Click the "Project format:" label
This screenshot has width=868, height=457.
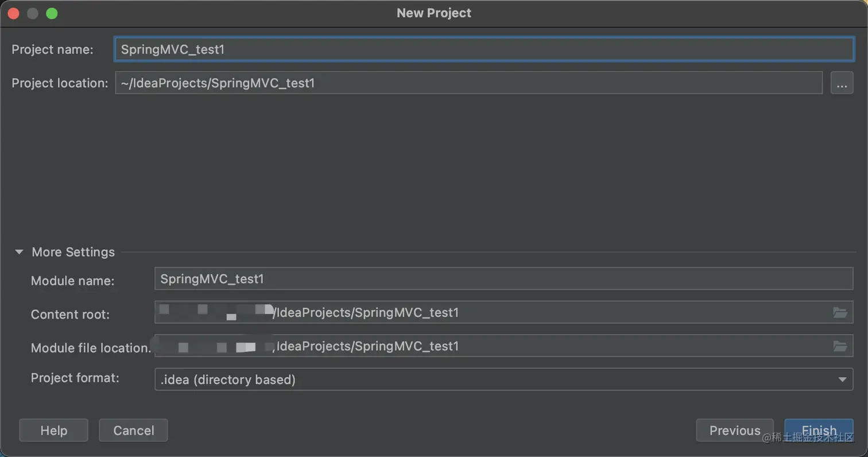click(75, 378)
